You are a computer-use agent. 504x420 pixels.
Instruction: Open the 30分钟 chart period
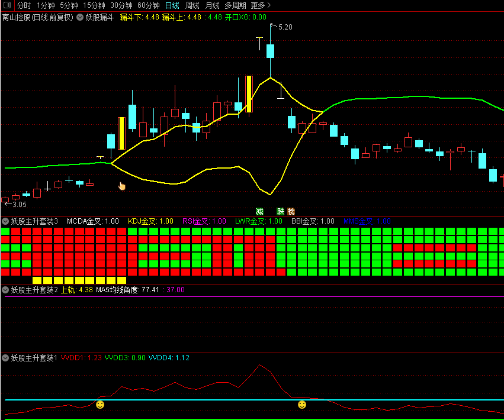click(x=121, y=5)
